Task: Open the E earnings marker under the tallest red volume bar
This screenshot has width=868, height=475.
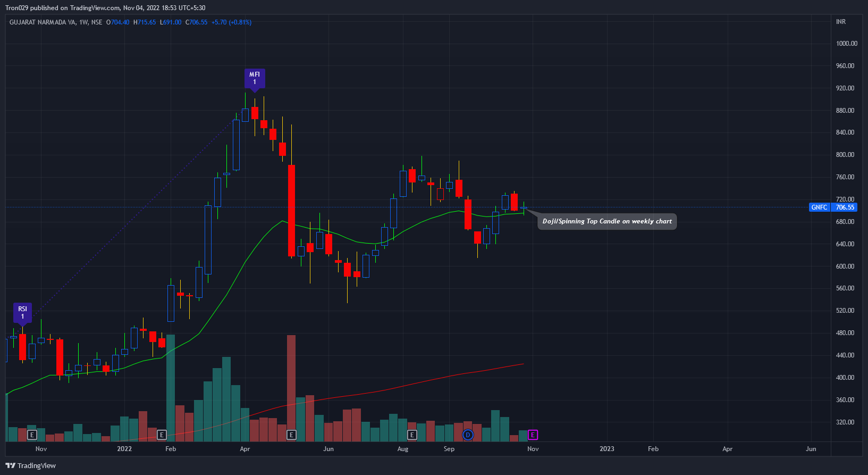Action: click(x=291, y=435)
